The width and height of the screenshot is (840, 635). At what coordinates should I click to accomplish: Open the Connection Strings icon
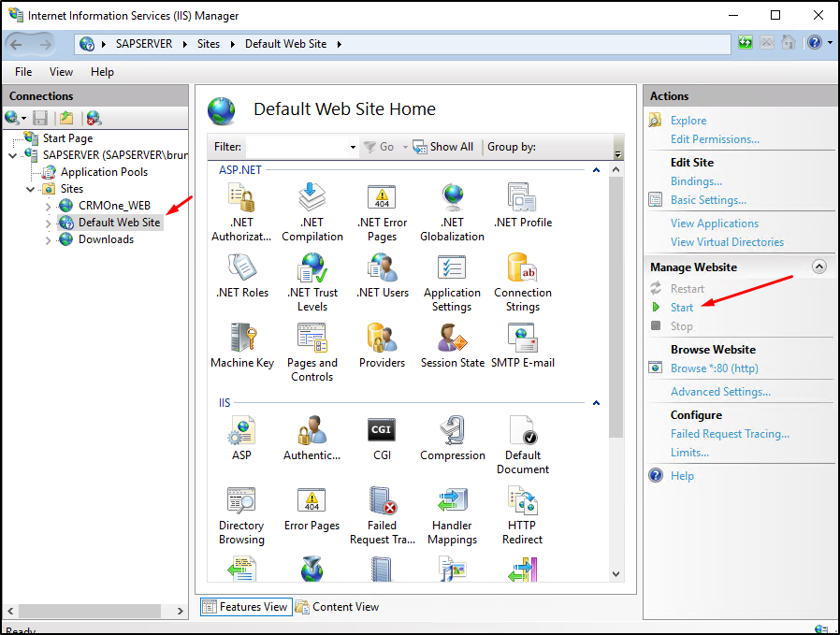[x=522, y=268]
